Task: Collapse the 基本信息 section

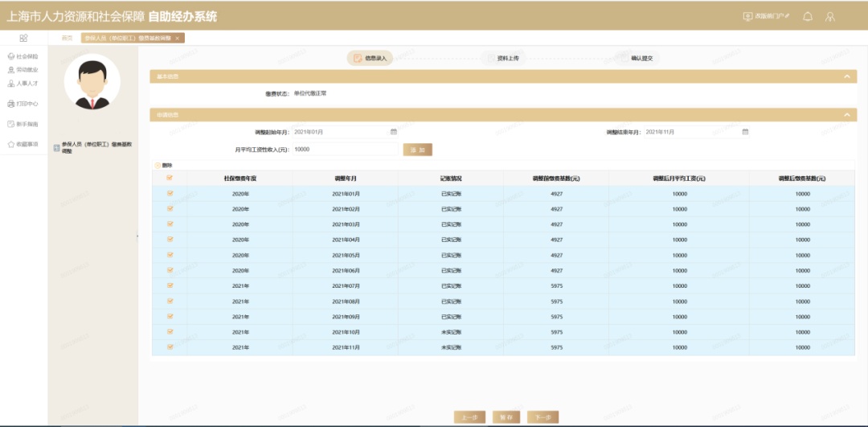Action: coord(846,76)
